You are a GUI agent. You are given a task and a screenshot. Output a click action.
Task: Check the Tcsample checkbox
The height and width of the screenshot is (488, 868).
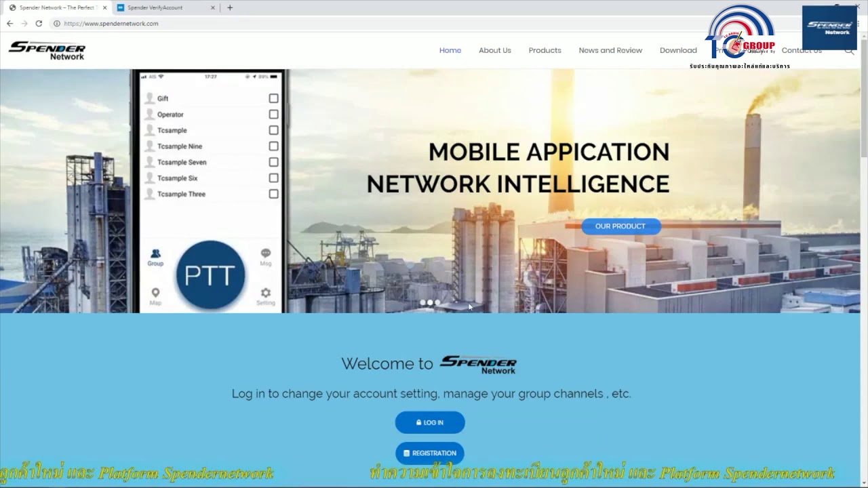(x=273, y=130)
